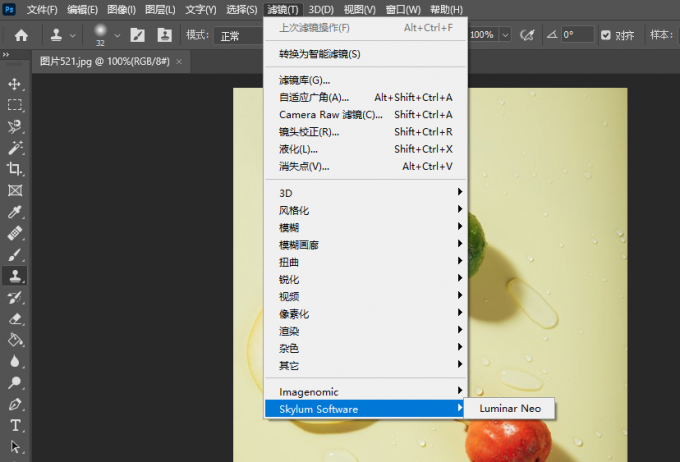The width and height of the screenshot is (680, 462).
Task: Select the Clone Stamp tool in toolbox
Action: click(15, 276)
